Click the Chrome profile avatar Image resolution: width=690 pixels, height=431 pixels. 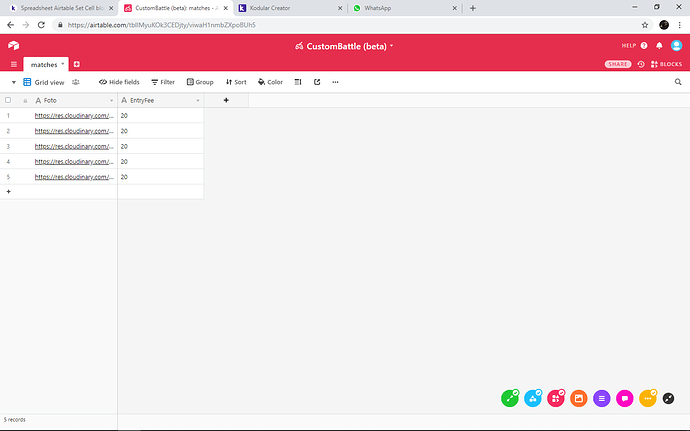(664, 25)
